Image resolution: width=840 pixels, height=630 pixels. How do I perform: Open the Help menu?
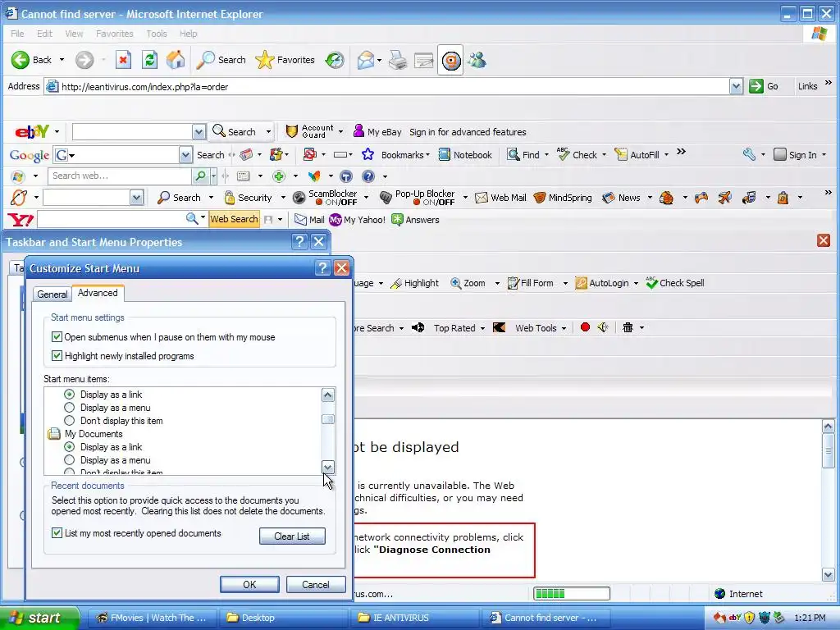pyautogui.click(x=188, y=33)
